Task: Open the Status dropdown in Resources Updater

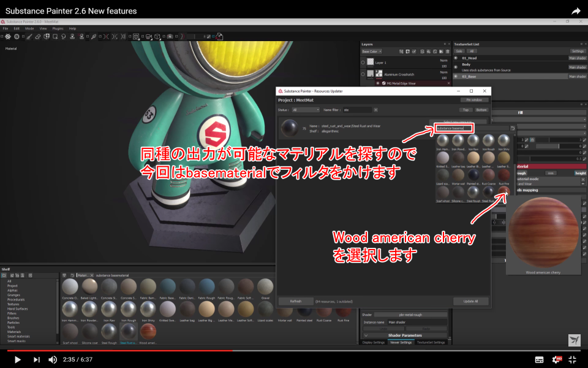Action: click(306, 110)
